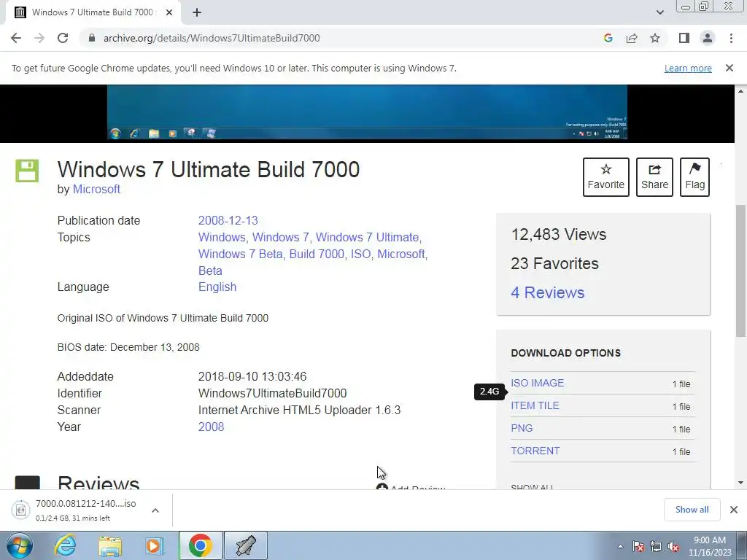Screen dimensions: 747x560
Task: Click Learn more about Chrome updates
Action: pyautogui.click(x=688, y=68)
